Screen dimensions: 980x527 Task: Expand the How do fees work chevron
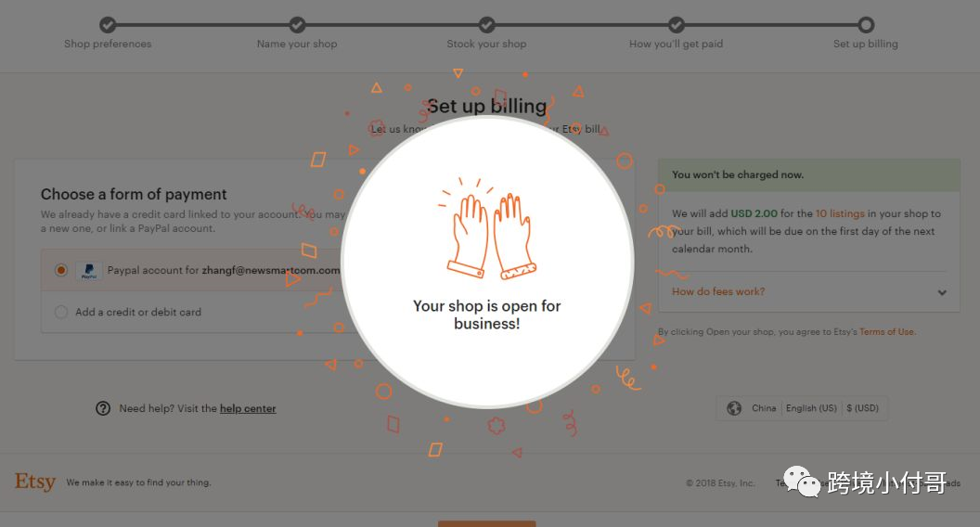pos(942,292)
